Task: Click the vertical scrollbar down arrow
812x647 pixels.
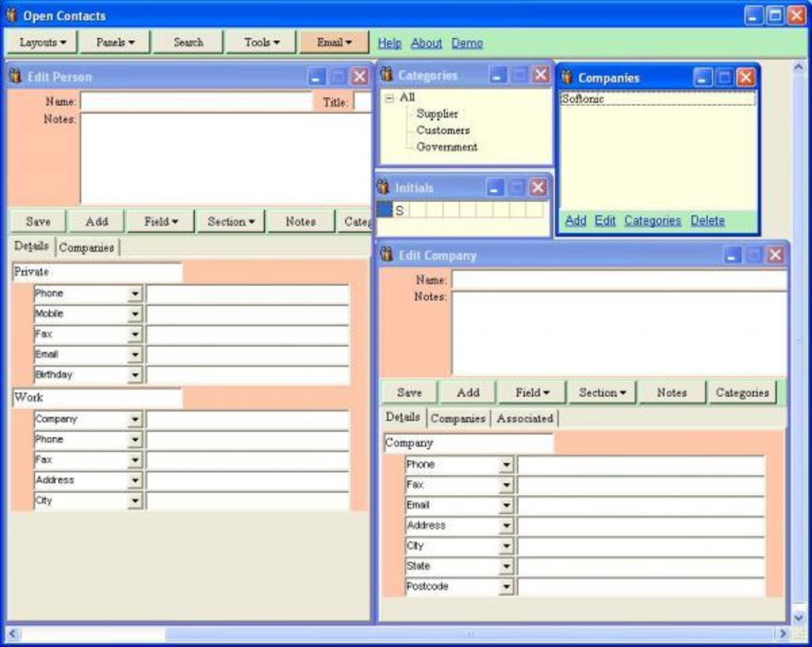Action: pos(798,617)
